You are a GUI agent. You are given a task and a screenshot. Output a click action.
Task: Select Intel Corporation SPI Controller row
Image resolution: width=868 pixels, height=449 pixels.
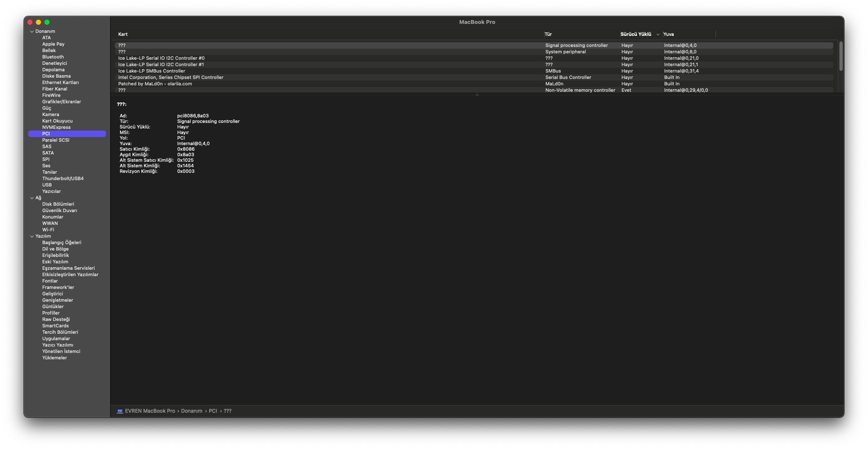(171, 77)
